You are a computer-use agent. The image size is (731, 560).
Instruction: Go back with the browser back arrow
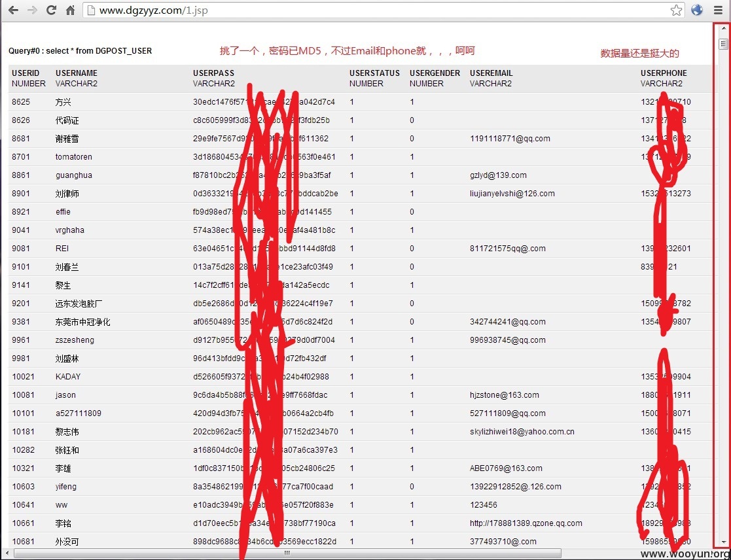coord(13,10)
